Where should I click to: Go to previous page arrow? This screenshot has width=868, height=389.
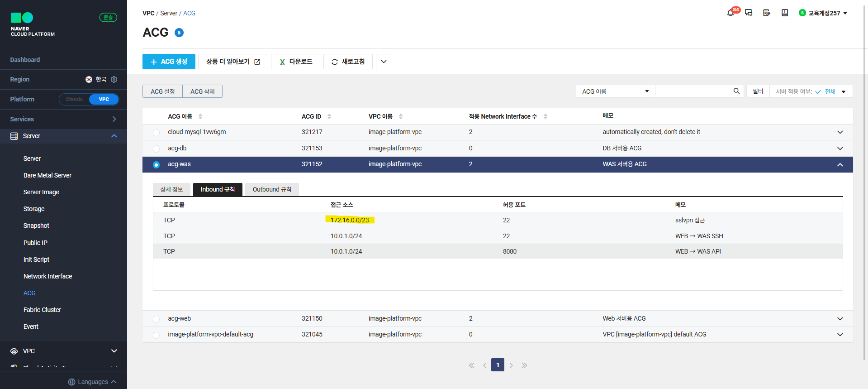click(485, 365)
